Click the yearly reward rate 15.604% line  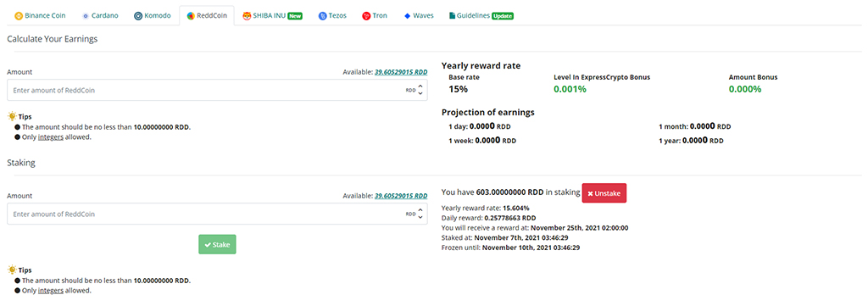[x=485, y=208]
